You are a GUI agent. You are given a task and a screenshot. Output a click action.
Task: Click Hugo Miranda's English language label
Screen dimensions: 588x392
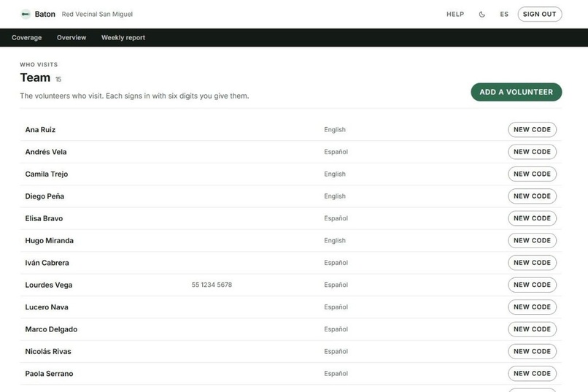coord(335,240)
